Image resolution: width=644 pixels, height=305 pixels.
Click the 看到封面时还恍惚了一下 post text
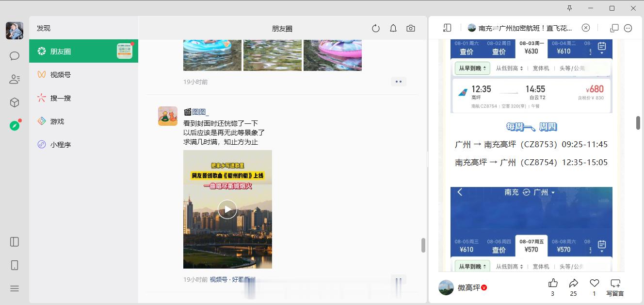[x=221, y=123]
